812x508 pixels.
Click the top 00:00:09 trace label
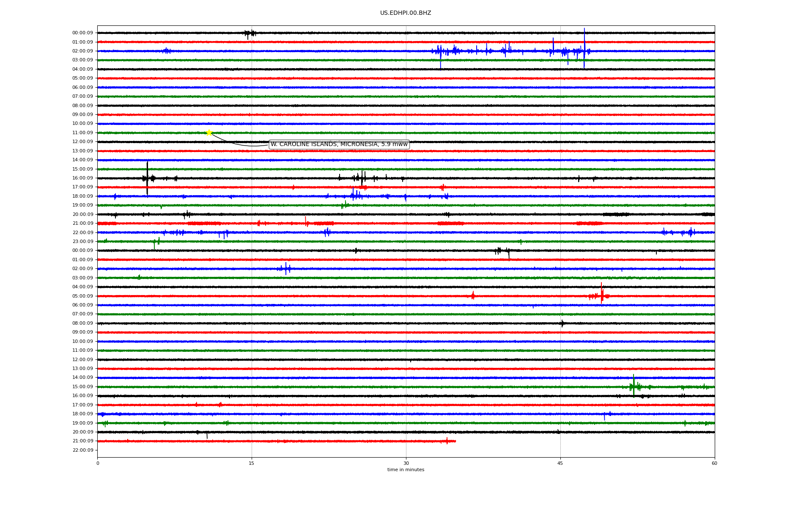82,33
